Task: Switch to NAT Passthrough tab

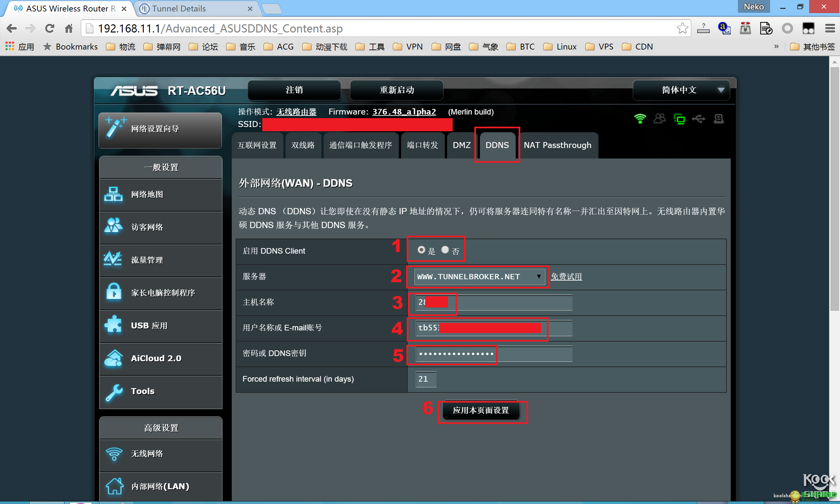Action: (557, 145)
